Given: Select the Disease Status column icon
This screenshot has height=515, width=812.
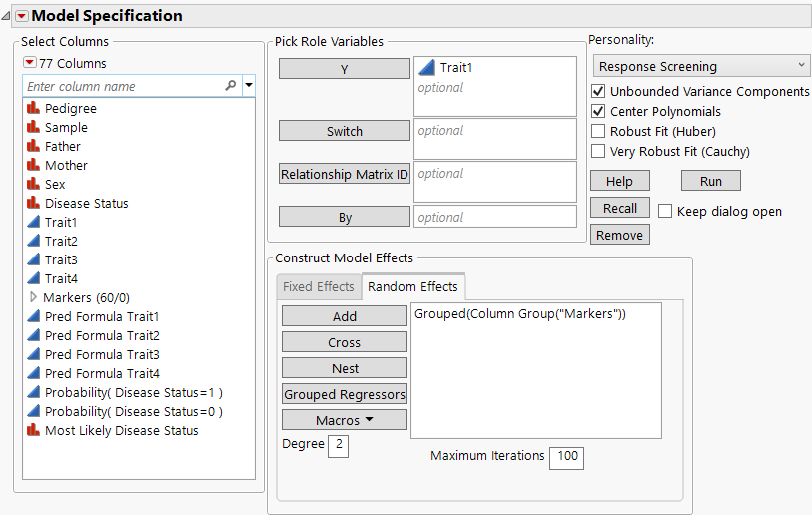Looking at the screenshot, I should point(33,203).
